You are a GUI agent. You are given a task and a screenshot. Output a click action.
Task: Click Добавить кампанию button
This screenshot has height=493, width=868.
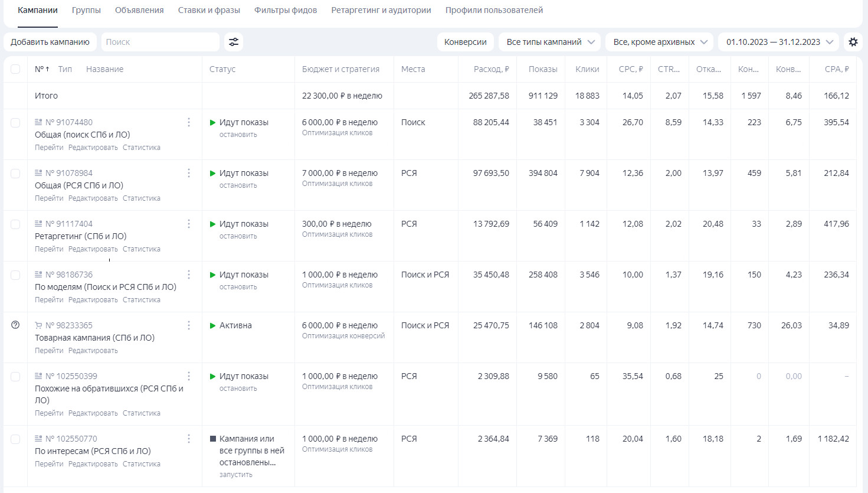tap(50, 42)
